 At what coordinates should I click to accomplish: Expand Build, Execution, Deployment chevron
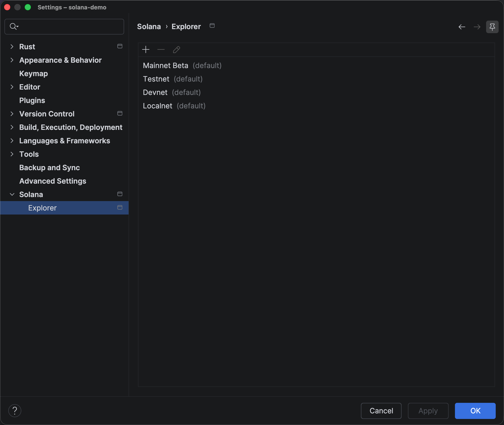pyautogui.click(x=12, y=127)
